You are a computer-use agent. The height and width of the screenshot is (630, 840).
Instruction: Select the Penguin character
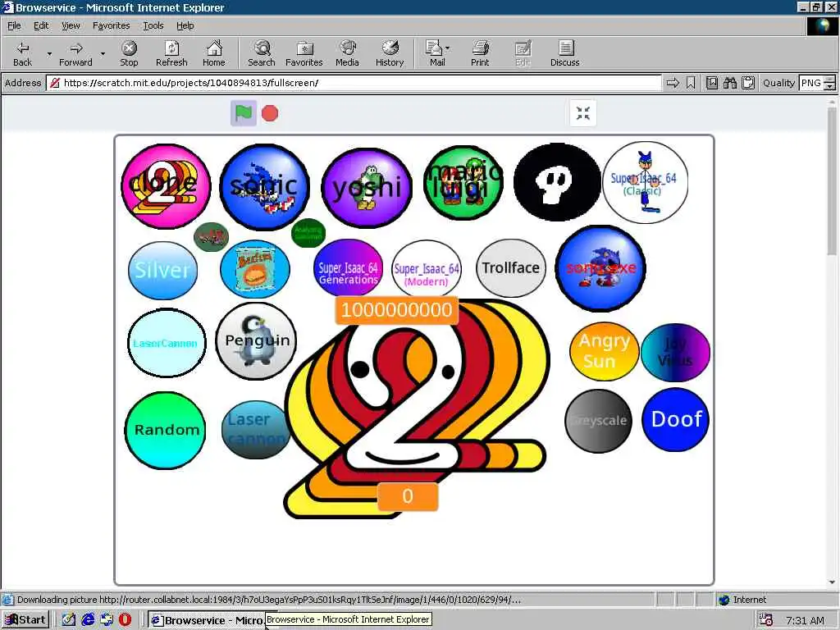pyautogui.click(x=256, y=340)
